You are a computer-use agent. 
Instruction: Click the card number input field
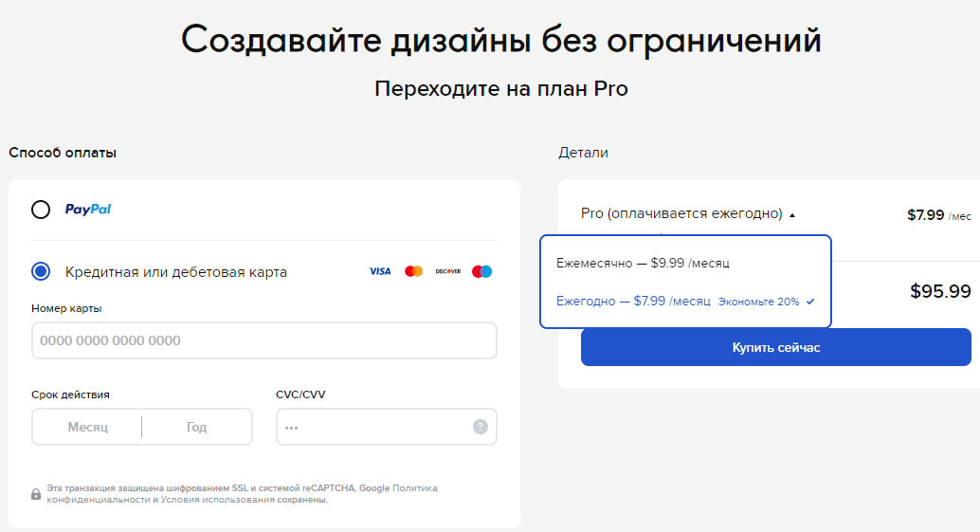click(x=264, y=340)
